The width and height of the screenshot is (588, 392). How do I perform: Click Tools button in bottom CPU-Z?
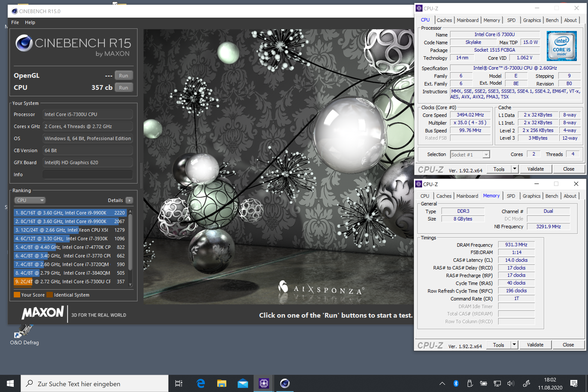tap(499, 345)
